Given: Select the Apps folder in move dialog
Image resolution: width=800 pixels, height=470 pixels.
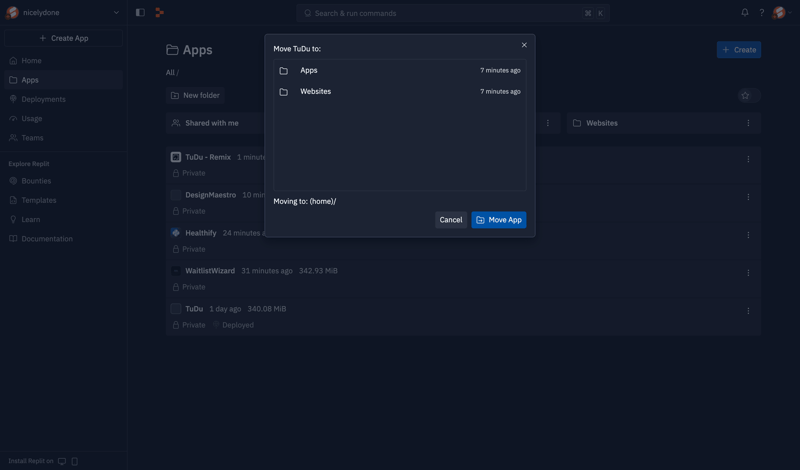Looking at the screenshot, I should 399,70.
